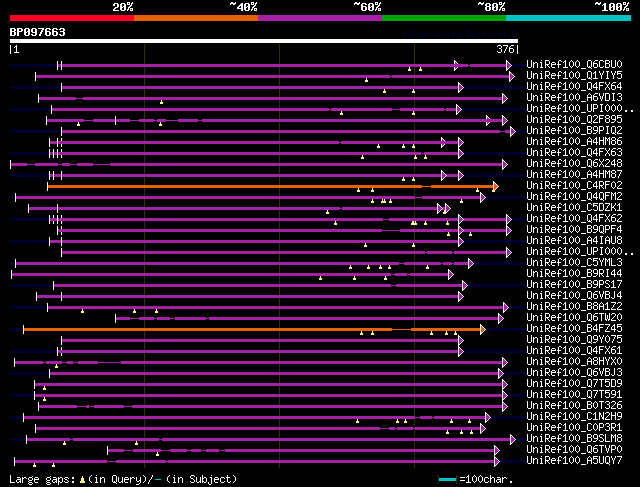Click the orange alignment bar of B4FZ45
The image size is (640, 487).
click(x=254, y=329)
